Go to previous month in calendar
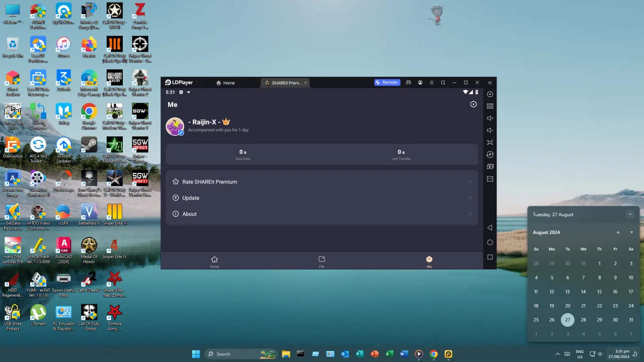The height and width of the screenshot is (362, 644). coord(618,232)
